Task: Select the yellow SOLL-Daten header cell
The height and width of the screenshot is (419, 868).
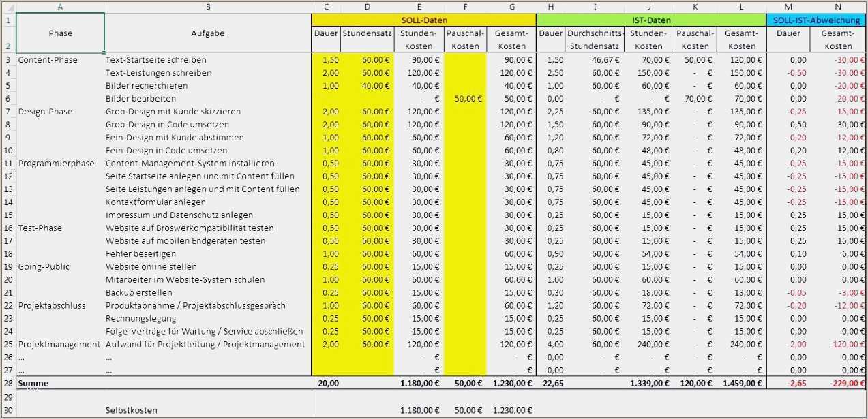Action: [424, 20]
